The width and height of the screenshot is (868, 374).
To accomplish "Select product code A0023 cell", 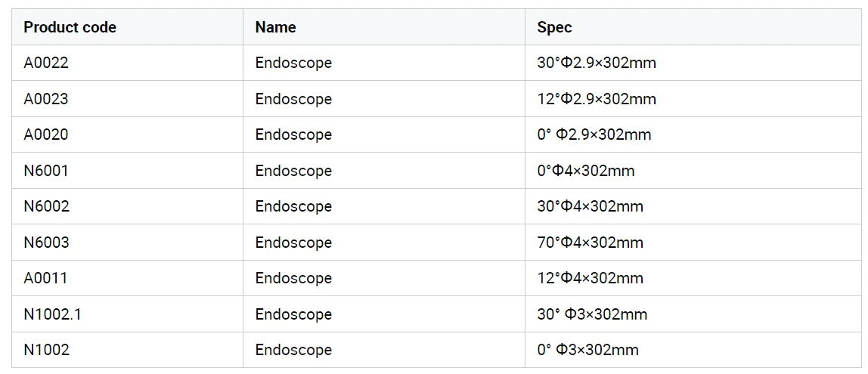I will tap(127, 99).
